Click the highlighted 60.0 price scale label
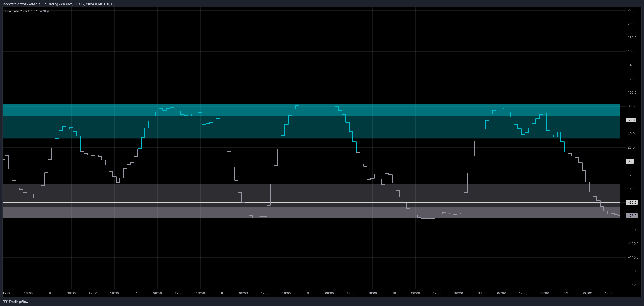 tap(631, 120)
